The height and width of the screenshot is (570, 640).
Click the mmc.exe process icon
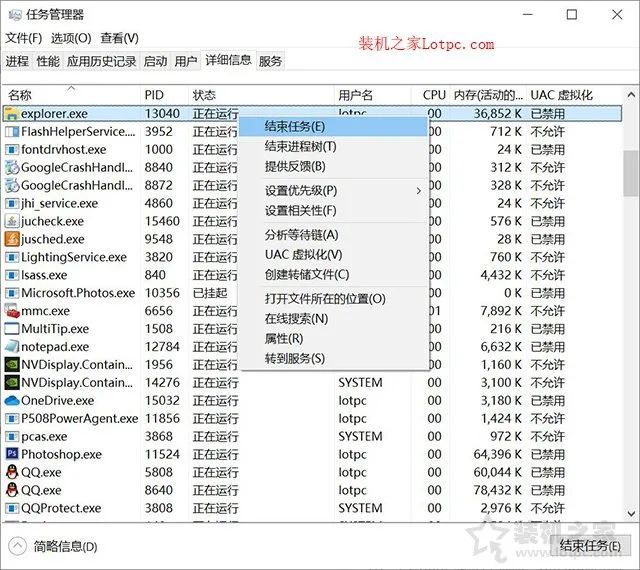12,311
